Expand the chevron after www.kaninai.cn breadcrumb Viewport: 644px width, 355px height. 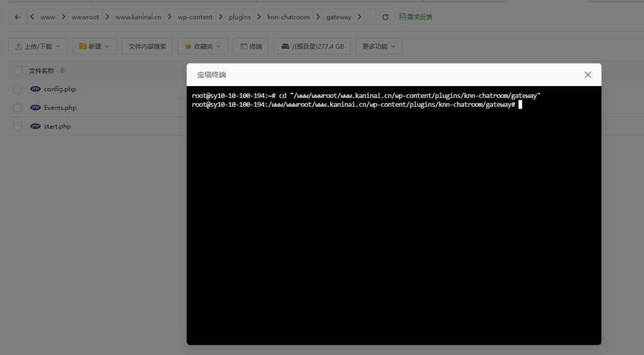tap(169, 17)
